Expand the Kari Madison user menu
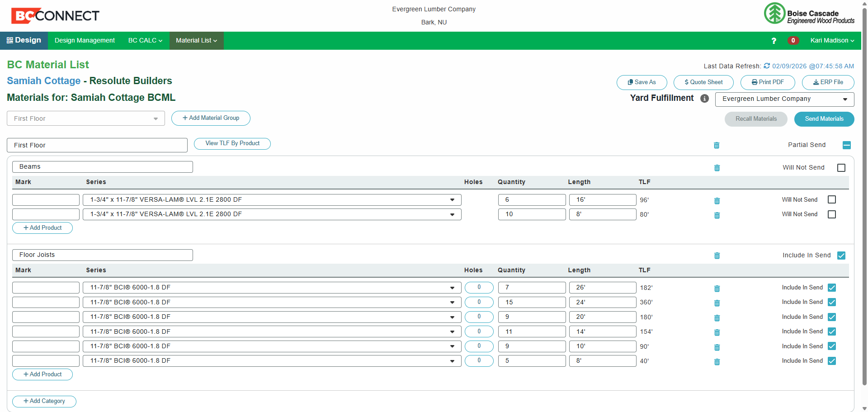This screenshot has height=412, width=868. [832, 41]
